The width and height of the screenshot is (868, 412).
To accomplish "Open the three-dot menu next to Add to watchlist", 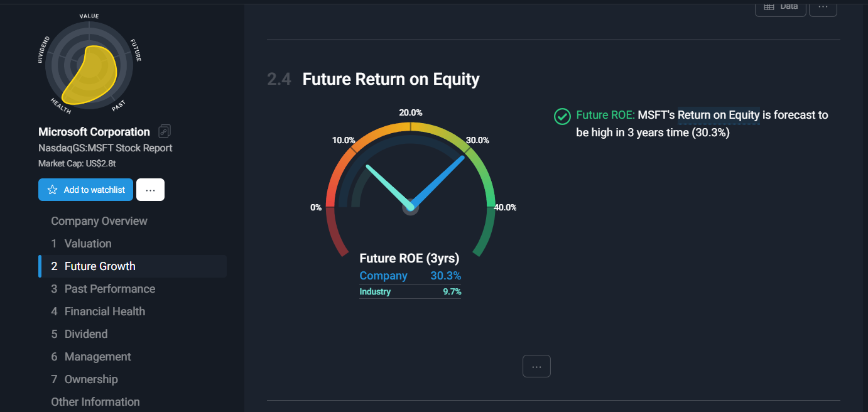I will 150,190.
